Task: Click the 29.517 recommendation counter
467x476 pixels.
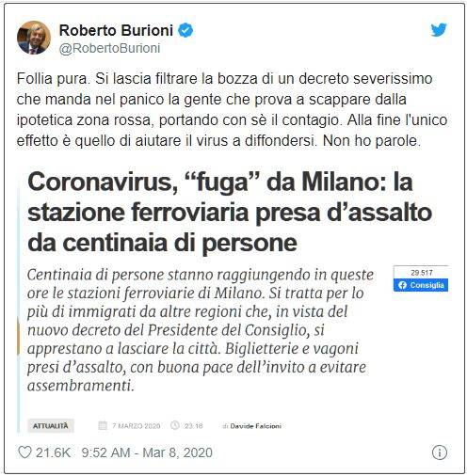Action: pos(422,273)
